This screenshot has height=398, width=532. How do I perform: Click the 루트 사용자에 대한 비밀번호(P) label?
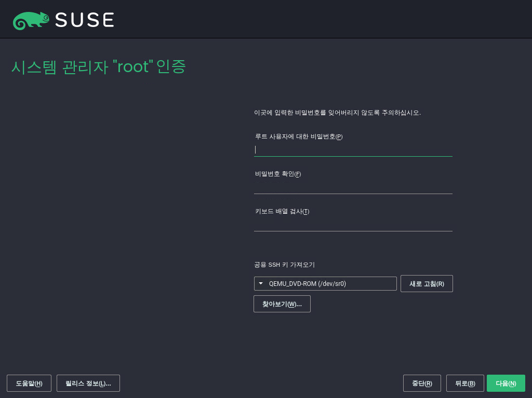point(298,136)
